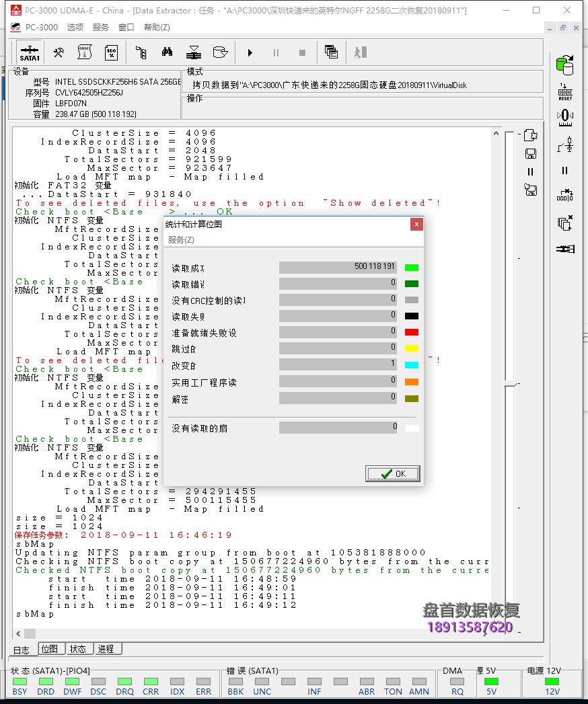Switch to the 进程 tab
Screen dimensions: 588x704
pos(106,649)
